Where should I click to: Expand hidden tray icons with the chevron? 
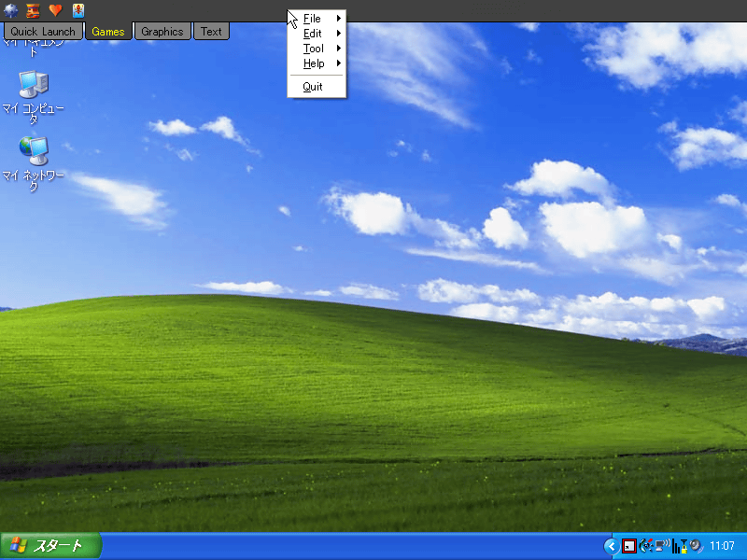612,546
